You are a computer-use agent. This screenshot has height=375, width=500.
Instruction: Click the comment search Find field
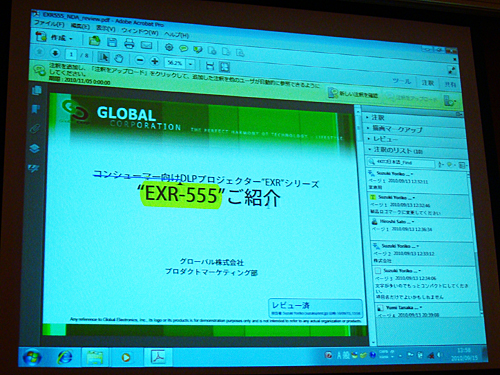point(401,162)
